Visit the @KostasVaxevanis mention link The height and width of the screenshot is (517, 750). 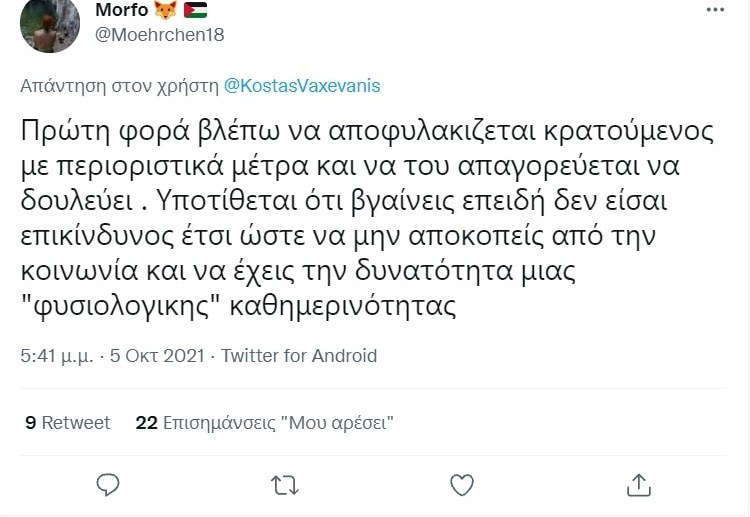point(302,86)
